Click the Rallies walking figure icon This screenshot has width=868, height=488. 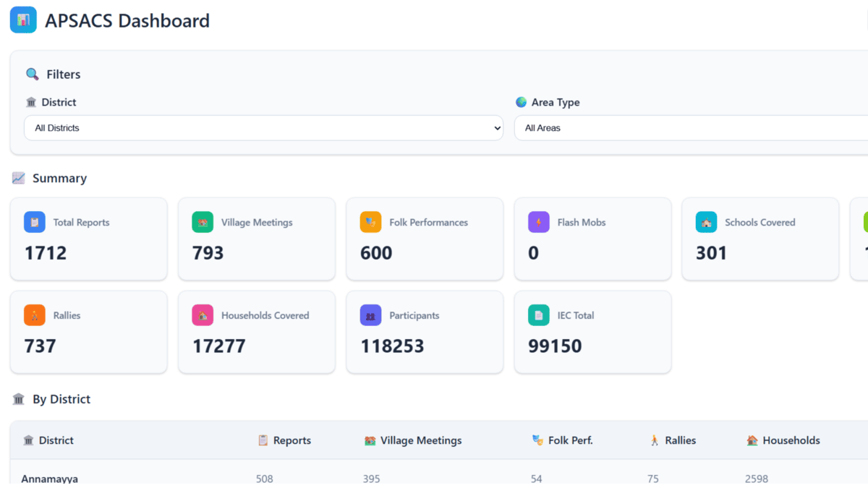[35, 315]
